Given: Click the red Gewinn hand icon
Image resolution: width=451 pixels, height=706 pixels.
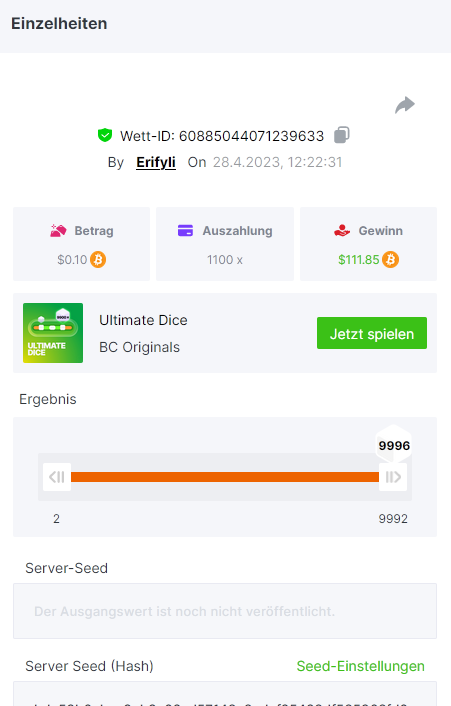Looking at the screenshot, I should pyautogui.click(x=342, y=231).
